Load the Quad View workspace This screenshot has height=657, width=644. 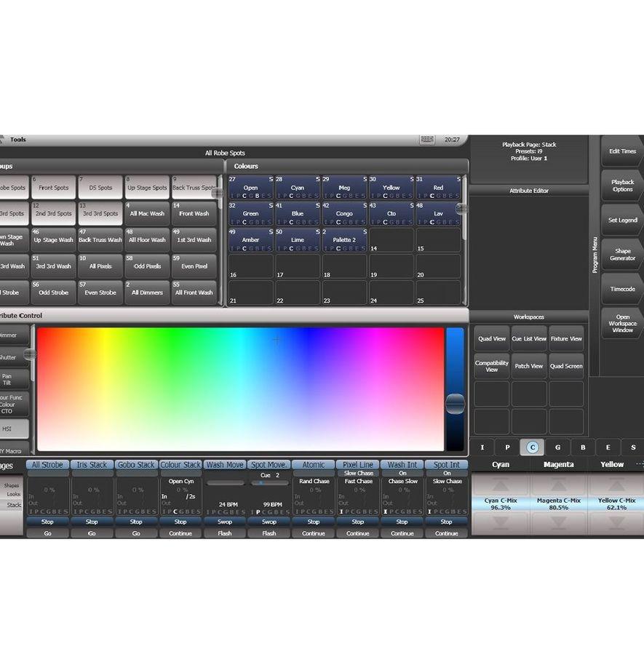(492, 338)
